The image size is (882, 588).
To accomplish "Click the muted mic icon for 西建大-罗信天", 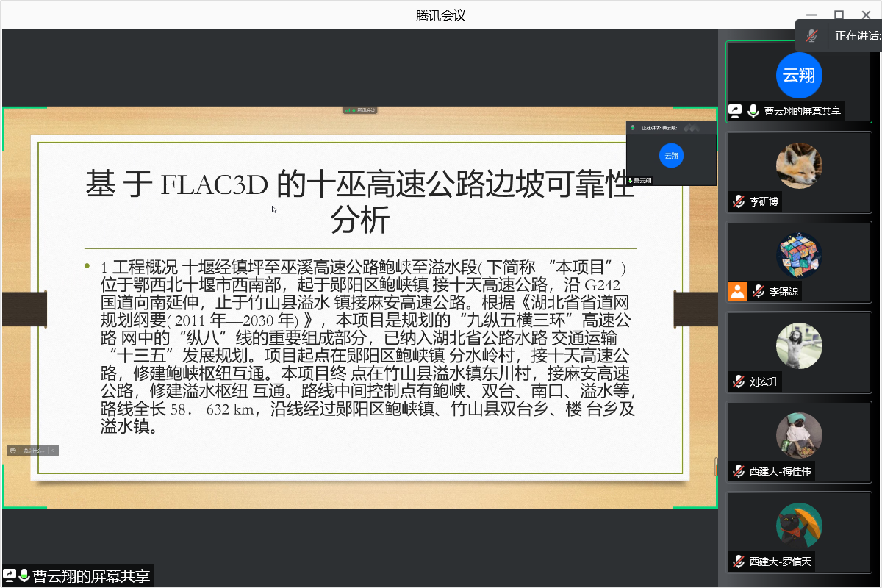I will [739, 562].
